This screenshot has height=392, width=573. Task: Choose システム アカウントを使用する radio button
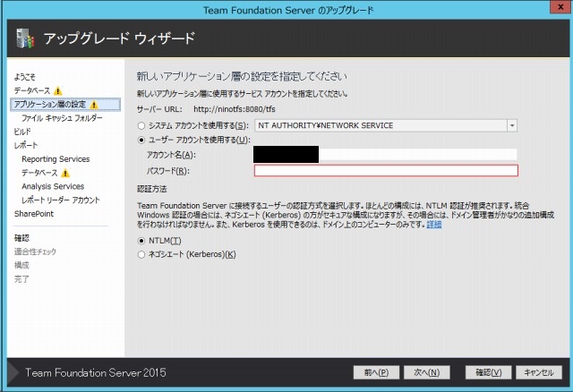click(141, 125)
